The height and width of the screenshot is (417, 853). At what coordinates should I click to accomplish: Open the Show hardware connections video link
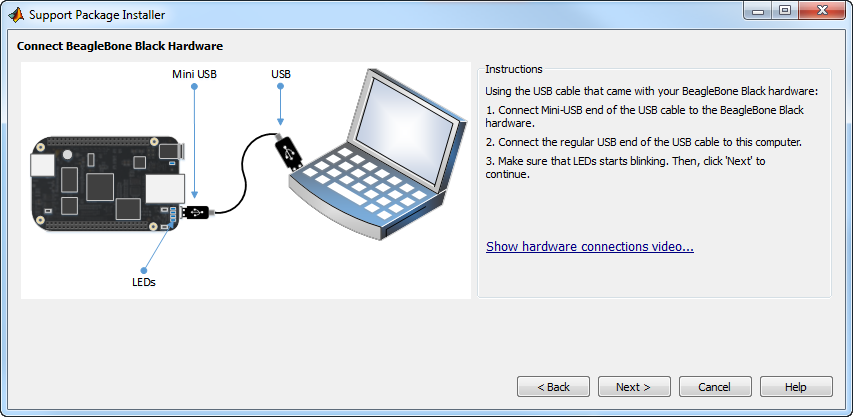coord(590,246)
